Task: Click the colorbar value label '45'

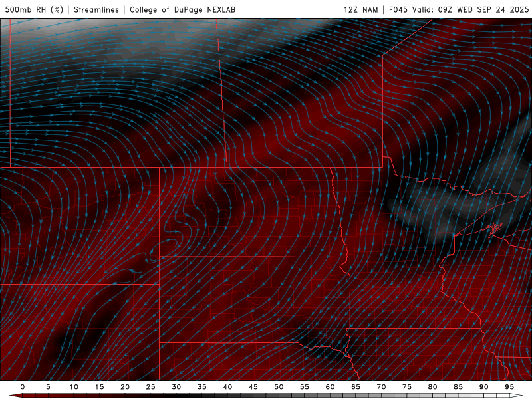Action: 253,387
